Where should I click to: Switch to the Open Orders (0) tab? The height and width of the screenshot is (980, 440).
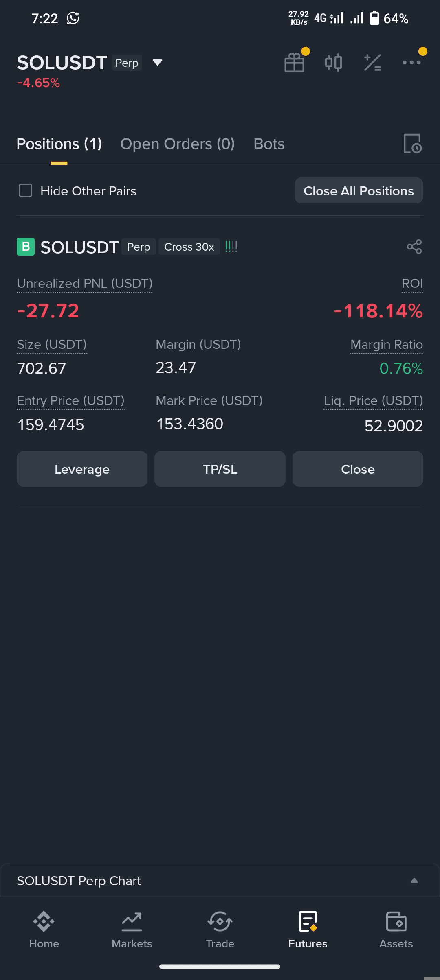[178, 144]
